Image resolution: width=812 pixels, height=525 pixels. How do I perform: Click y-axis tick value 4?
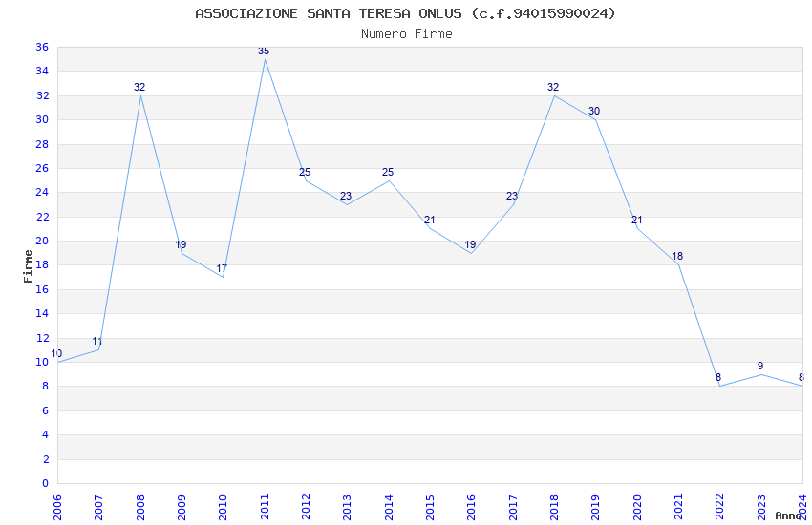45,435
